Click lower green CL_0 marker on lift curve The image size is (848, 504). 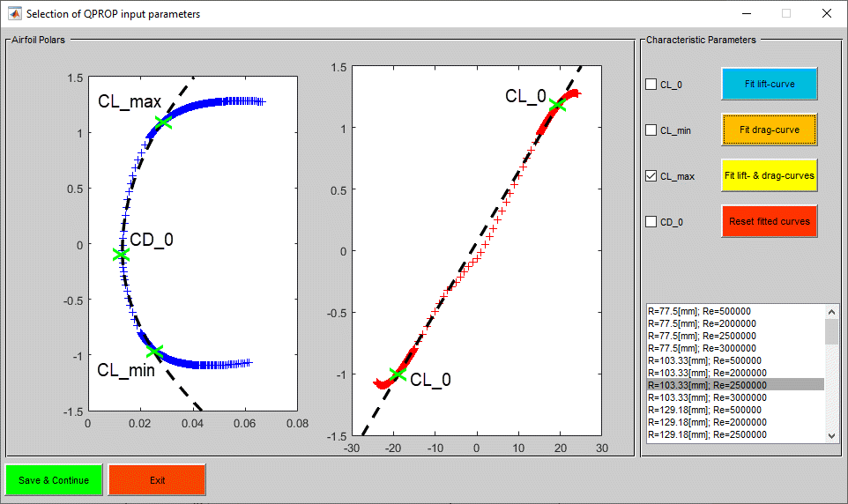[x=398, y=374]
